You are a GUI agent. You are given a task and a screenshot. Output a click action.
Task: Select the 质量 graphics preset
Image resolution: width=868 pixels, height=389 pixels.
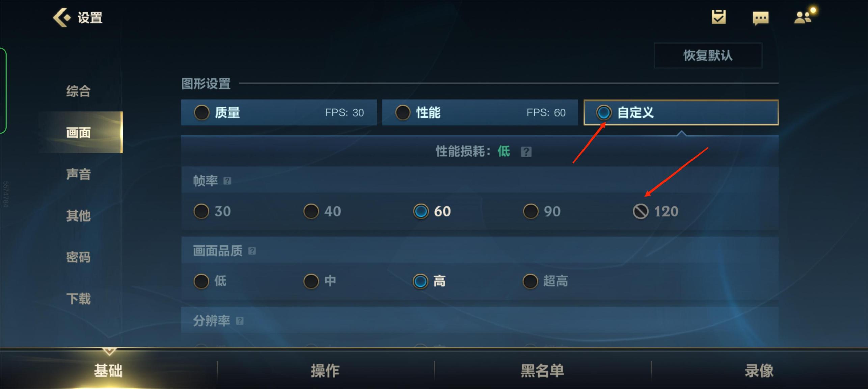click(279, 112)
